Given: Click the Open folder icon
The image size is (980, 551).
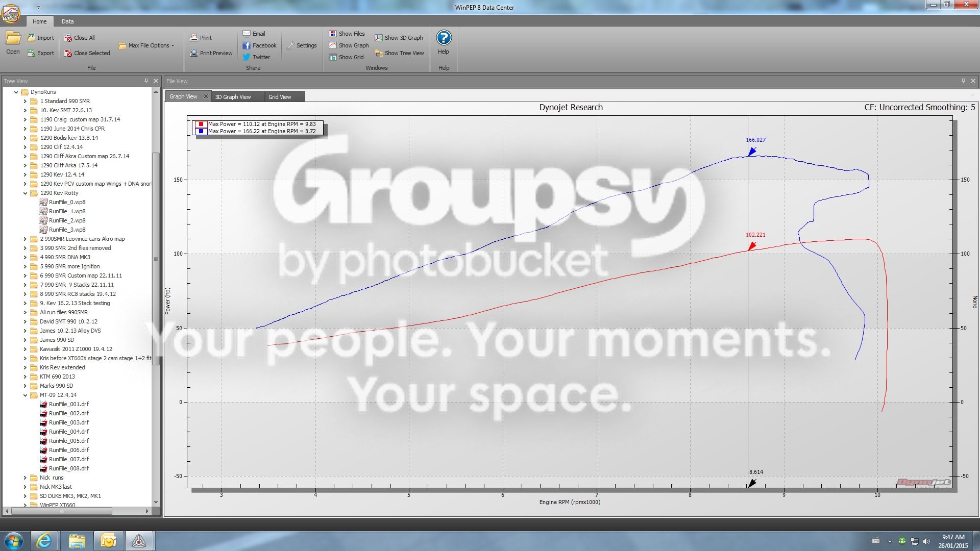Looking at the screenshot, I should click(x=13, y=38).
